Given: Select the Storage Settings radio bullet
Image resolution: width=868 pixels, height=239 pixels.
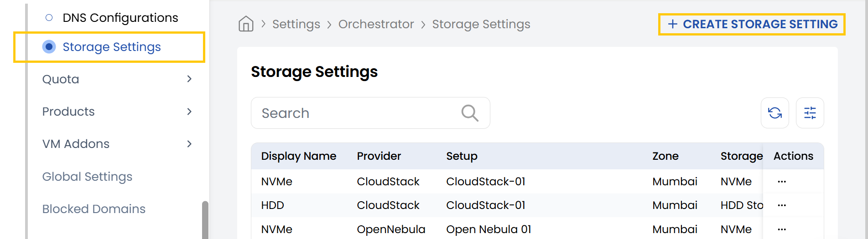Looking at the screenshot, I should pos(49,47).
